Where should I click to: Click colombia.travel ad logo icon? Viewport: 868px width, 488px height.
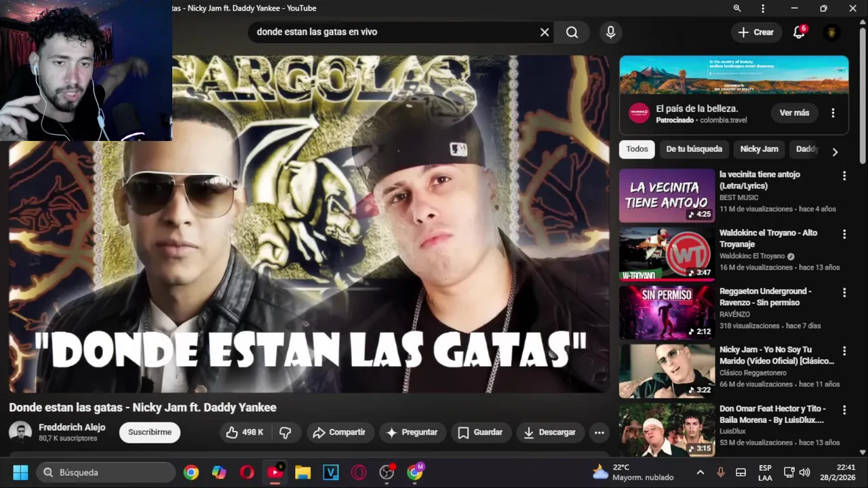click(x=639, y=113)
